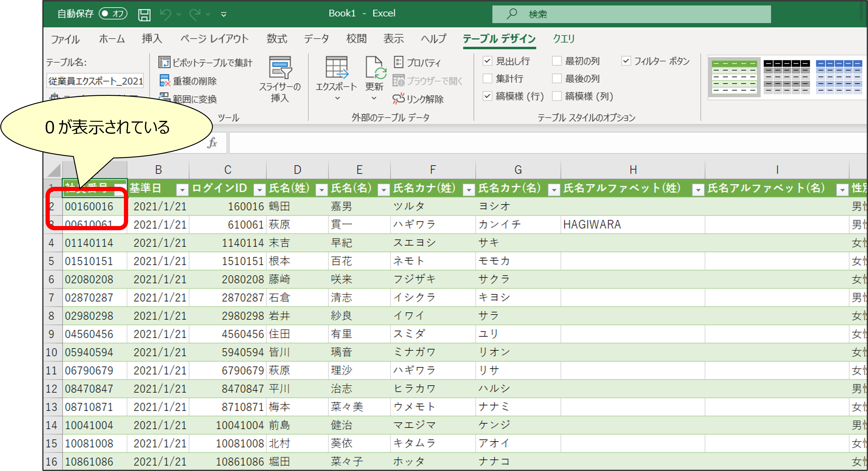Click the search magnifier icon
Screen dimensions: 868x471
512,14
